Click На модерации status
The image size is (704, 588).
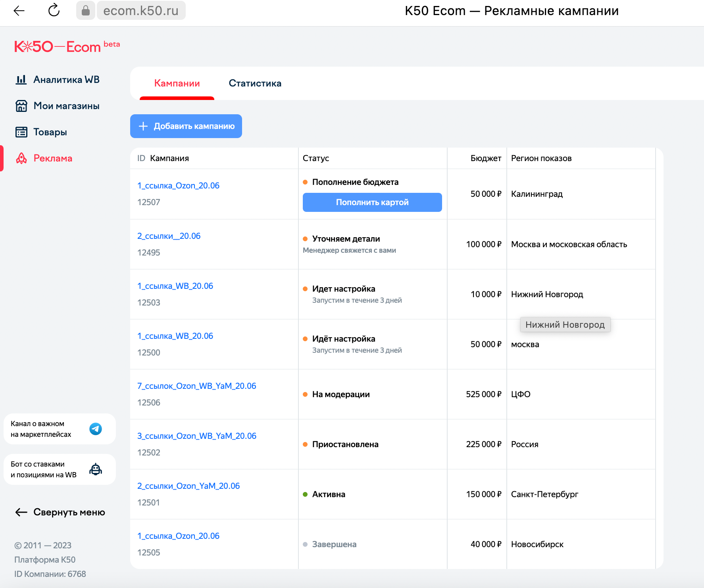coord(341,394)
